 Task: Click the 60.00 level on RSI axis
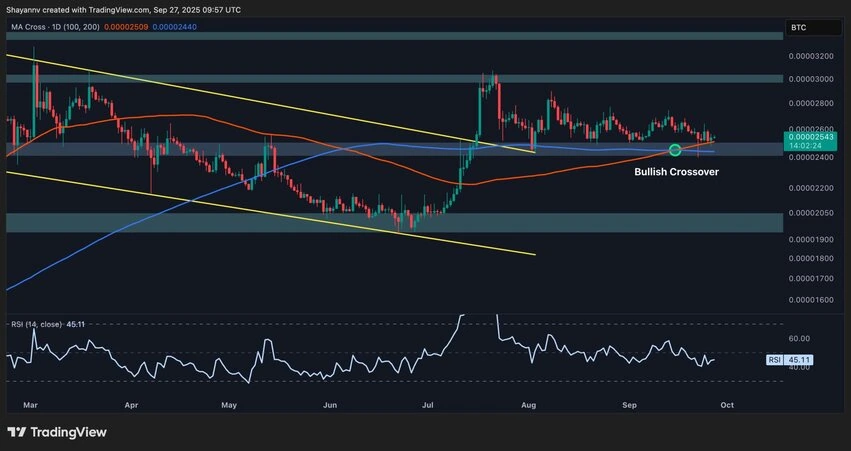(798, 339)
